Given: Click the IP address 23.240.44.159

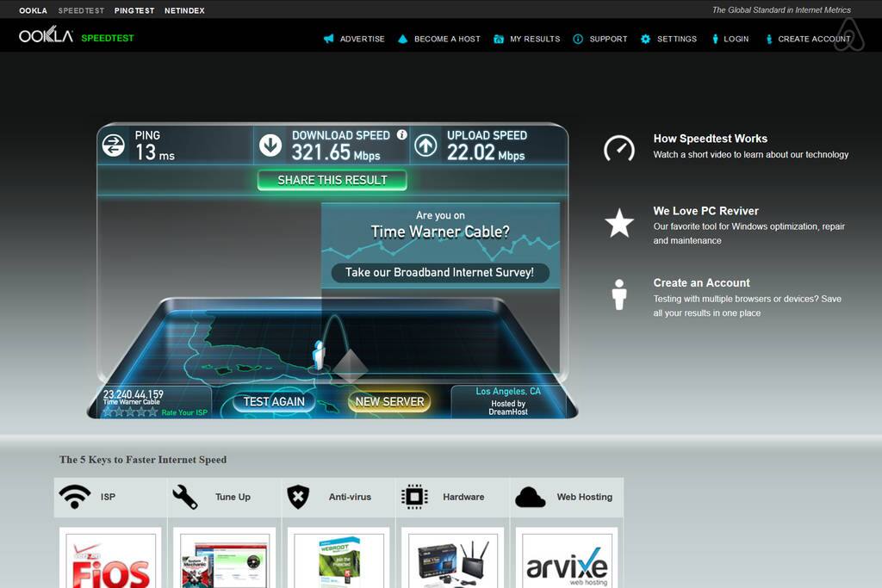Looking at the screenshot, I should coord(134,394).
